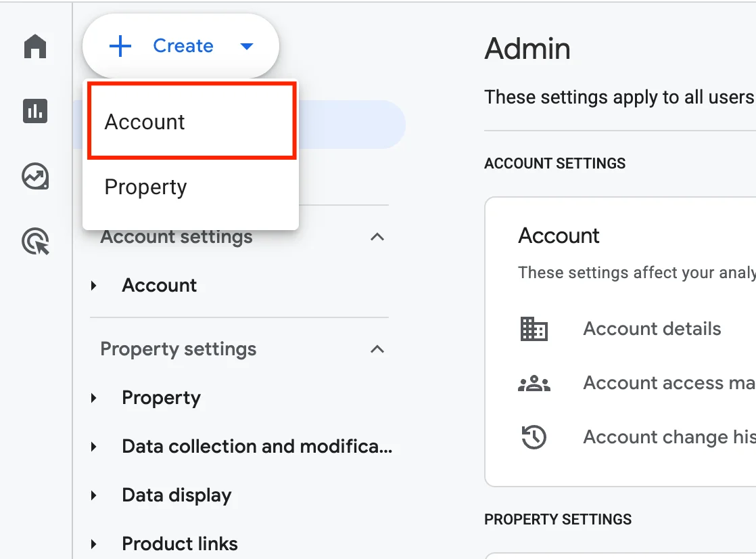This screenshot has height=559, width=756.
Task: Click the Property settings section header
Action: (179, 349)
